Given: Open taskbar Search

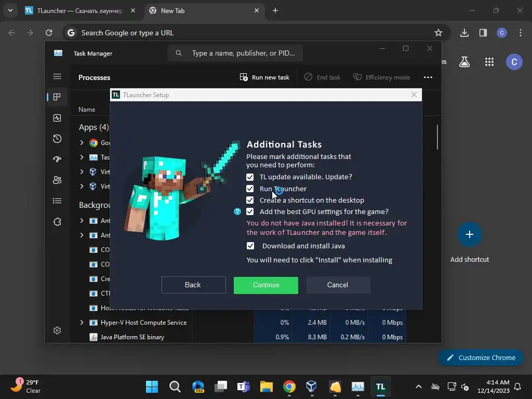Looking at the screenshot, I should 175,387.
